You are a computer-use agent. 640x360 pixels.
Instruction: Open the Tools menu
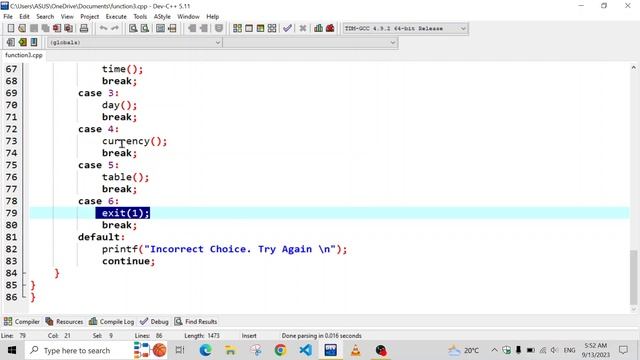pyautogui.click(x=140, y=17)
